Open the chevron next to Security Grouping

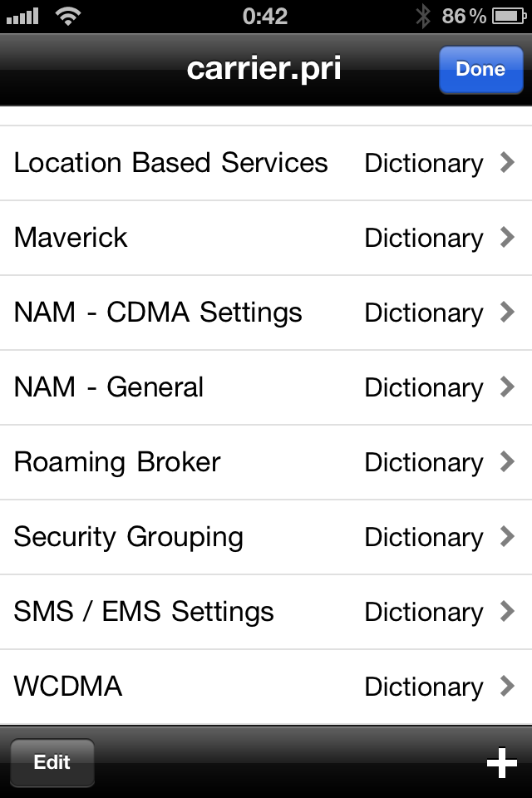click(507, 536)
